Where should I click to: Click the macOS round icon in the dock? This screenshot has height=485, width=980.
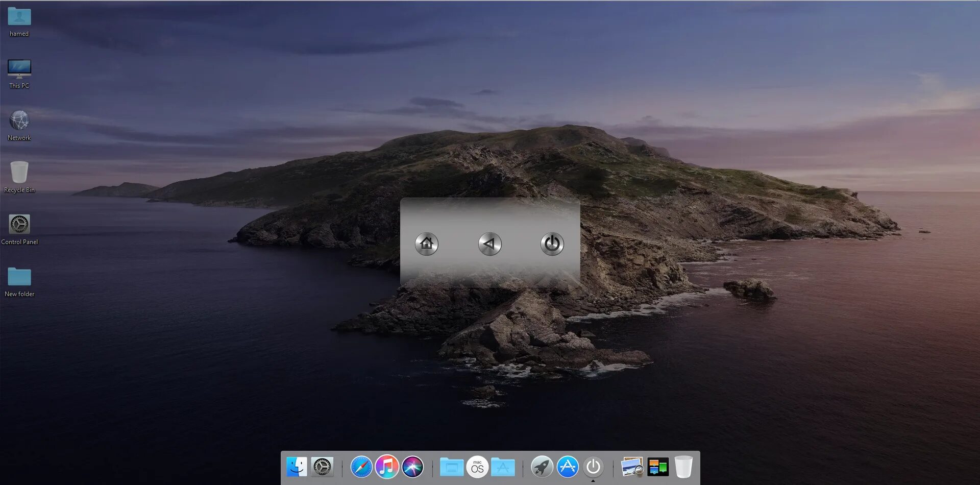click(477, 467)
